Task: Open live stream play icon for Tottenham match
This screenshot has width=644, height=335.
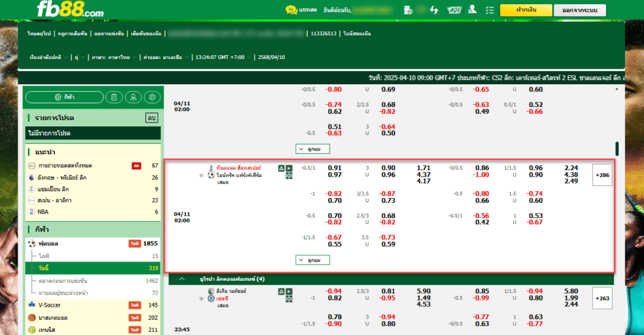Action: coord(289,168)
